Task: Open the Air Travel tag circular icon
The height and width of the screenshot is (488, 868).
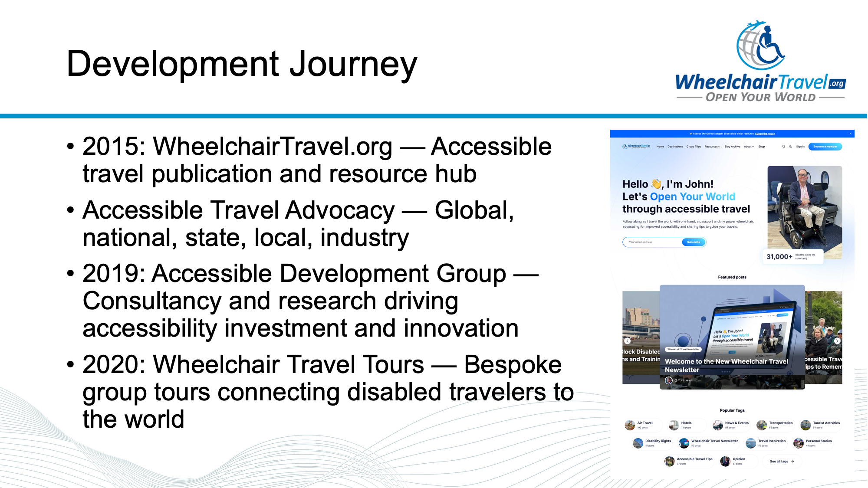Action: 629,425
